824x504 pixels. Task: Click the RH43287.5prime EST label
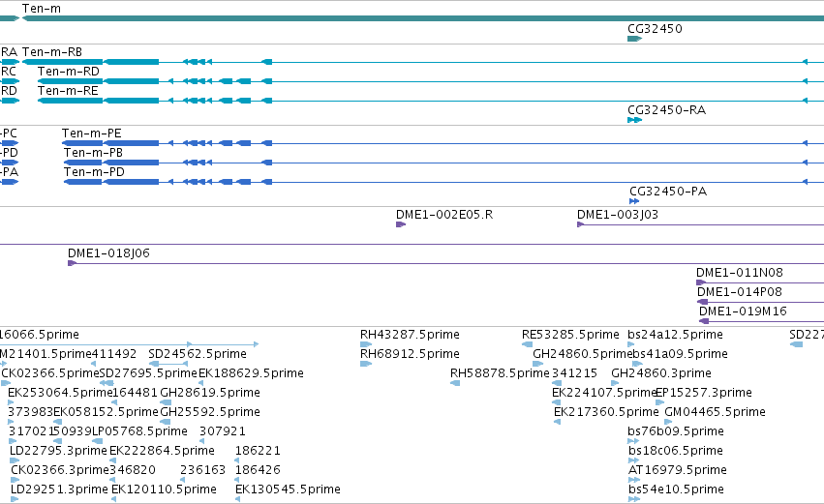point(410,335)
